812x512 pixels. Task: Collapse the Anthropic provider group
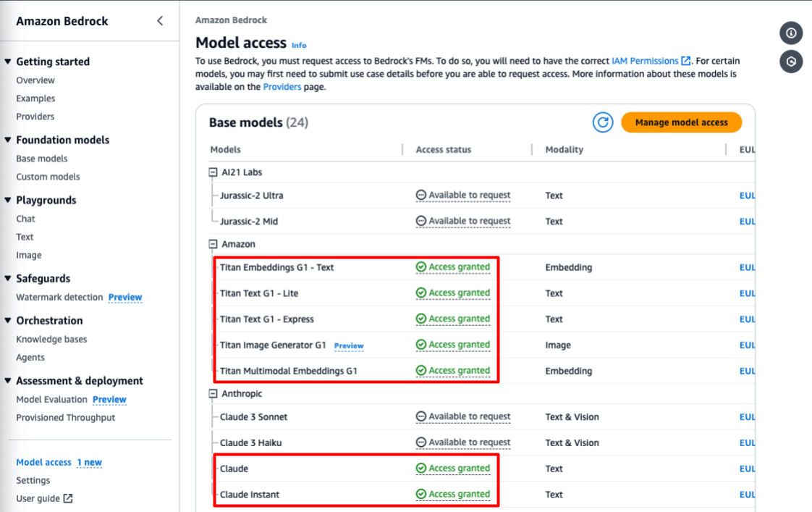pos(213,394)
